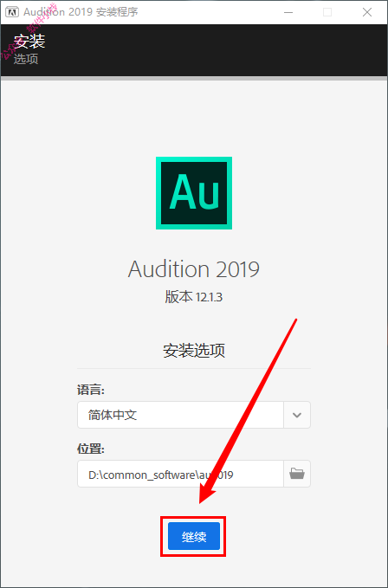Click the Adobe icon in the title bar
388x588 pixels.
(12, 12)
